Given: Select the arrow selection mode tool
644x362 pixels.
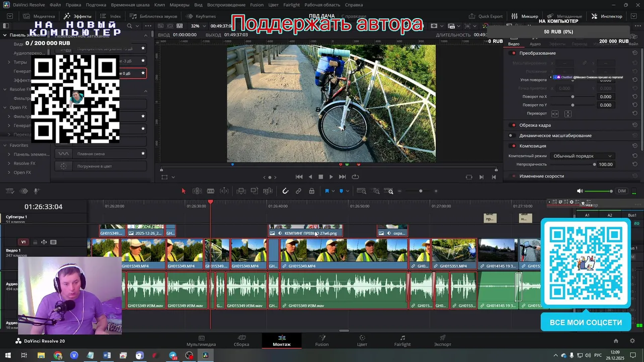Looking at the screenshot, I should click(x=184, y=191).
